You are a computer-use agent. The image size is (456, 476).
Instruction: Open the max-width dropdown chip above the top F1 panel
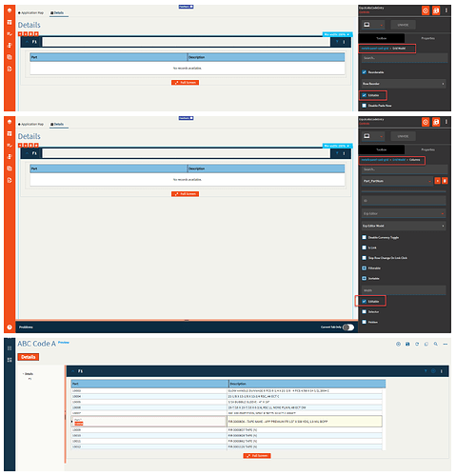pos(337,34)
